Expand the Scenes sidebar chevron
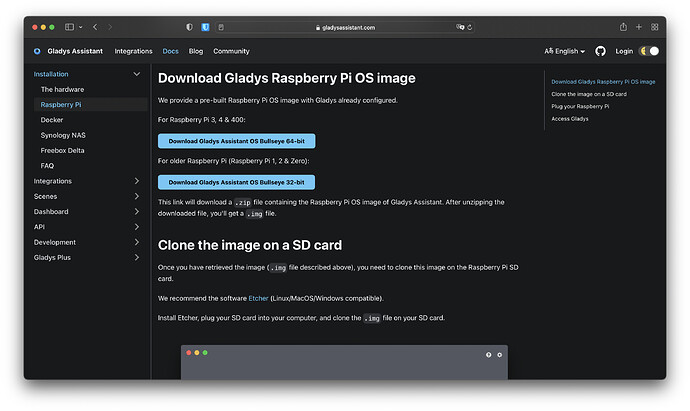This screenshot has width=690, height=411. tap(137, 196)
